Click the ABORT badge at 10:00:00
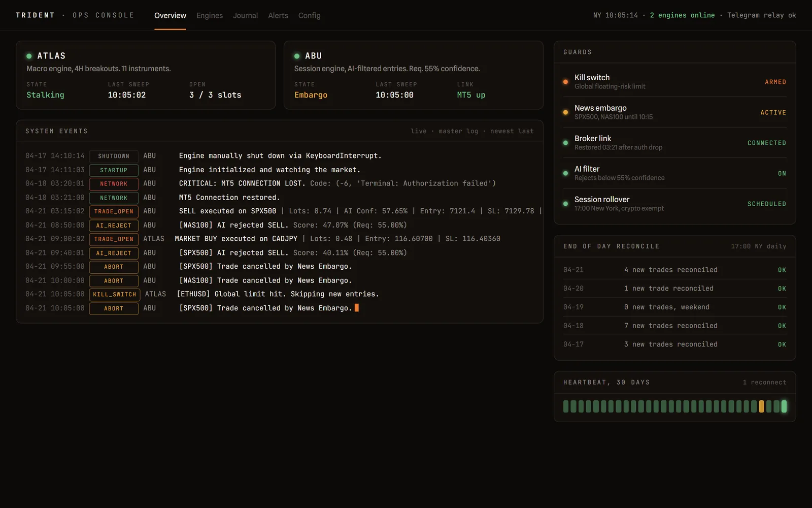 pos(114,280)
